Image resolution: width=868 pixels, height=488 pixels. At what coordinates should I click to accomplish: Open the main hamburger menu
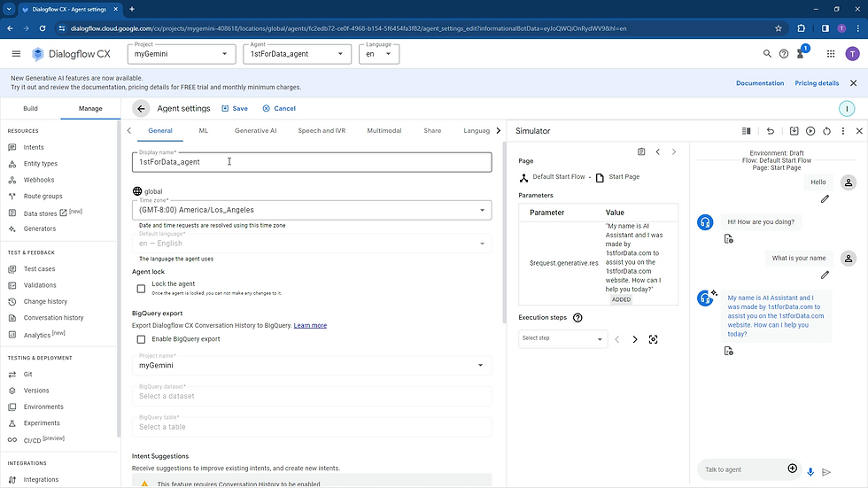coord(16,54)
